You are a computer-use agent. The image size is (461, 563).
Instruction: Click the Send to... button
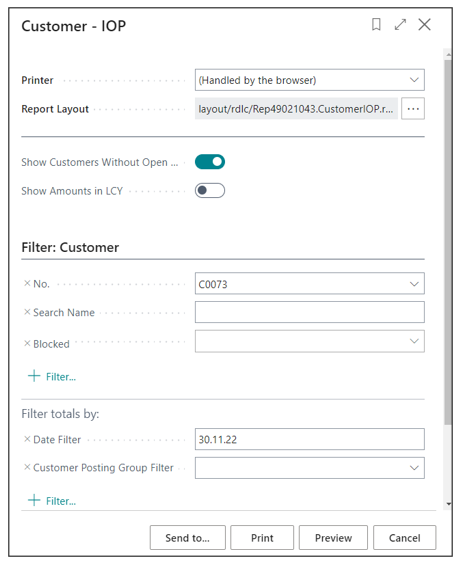point(188,538)
